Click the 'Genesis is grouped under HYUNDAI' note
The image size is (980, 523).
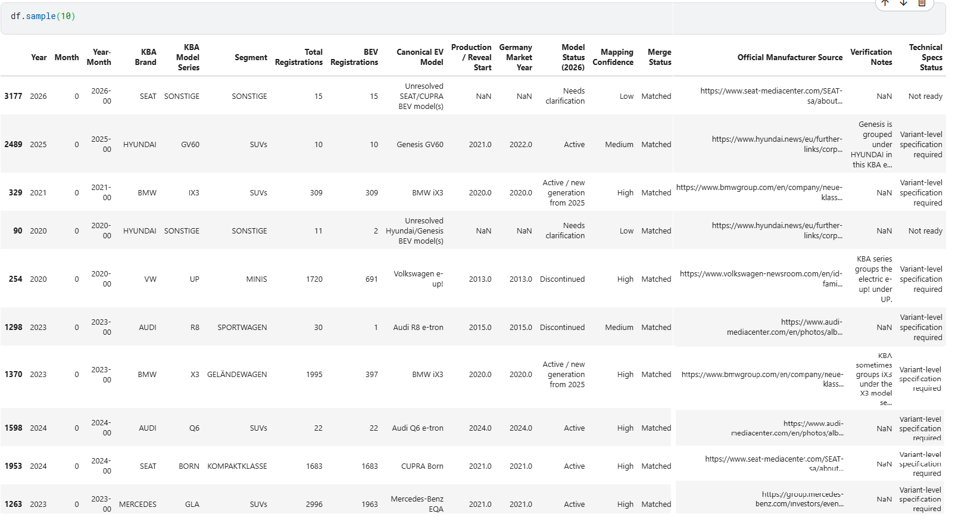(872, 144)
